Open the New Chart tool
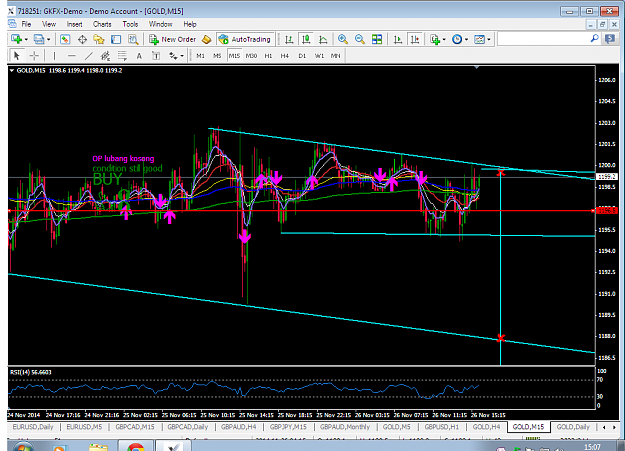 click(16, 39)
